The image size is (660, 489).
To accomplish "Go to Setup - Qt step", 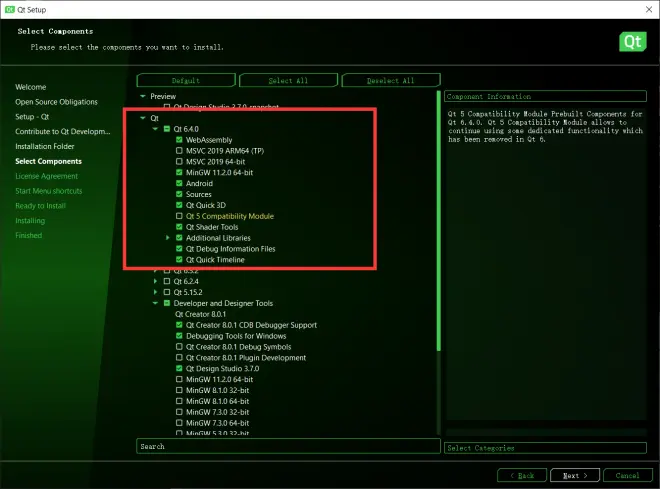I will pos(32,117).
